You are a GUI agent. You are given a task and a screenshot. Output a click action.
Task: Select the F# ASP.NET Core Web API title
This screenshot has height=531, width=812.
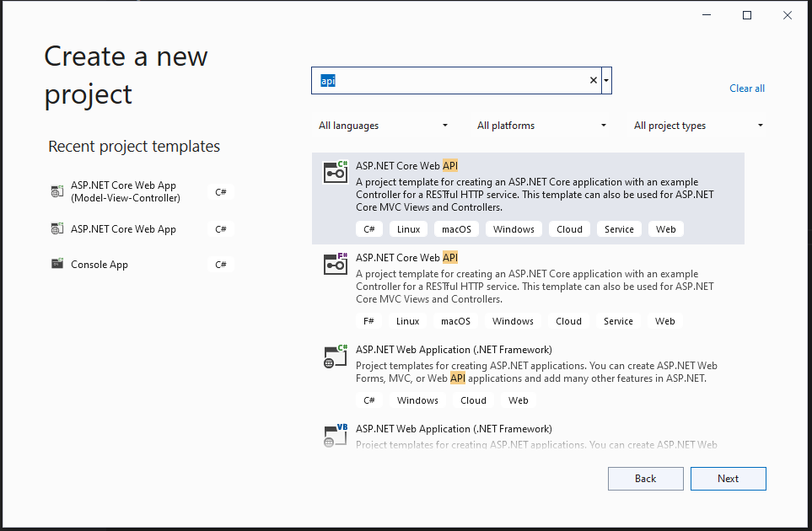(406, 258)
